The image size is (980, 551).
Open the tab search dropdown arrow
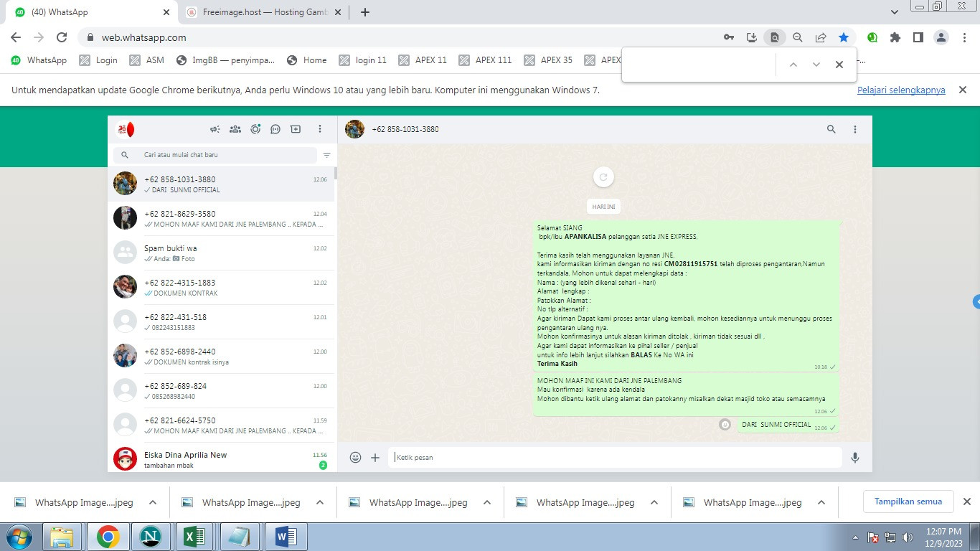(x=895, y=12)
